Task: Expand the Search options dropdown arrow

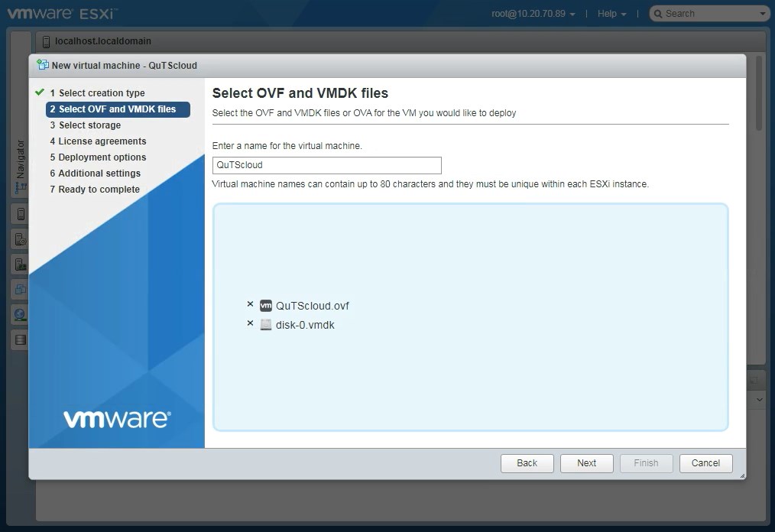Action: (x=763, y=14)
